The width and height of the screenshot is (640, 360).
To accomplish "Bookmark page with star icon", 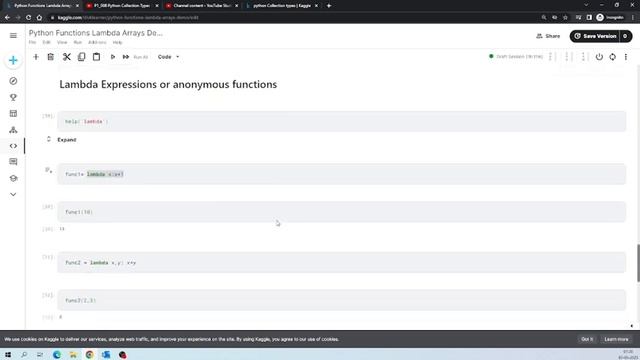I will [565, 18].
